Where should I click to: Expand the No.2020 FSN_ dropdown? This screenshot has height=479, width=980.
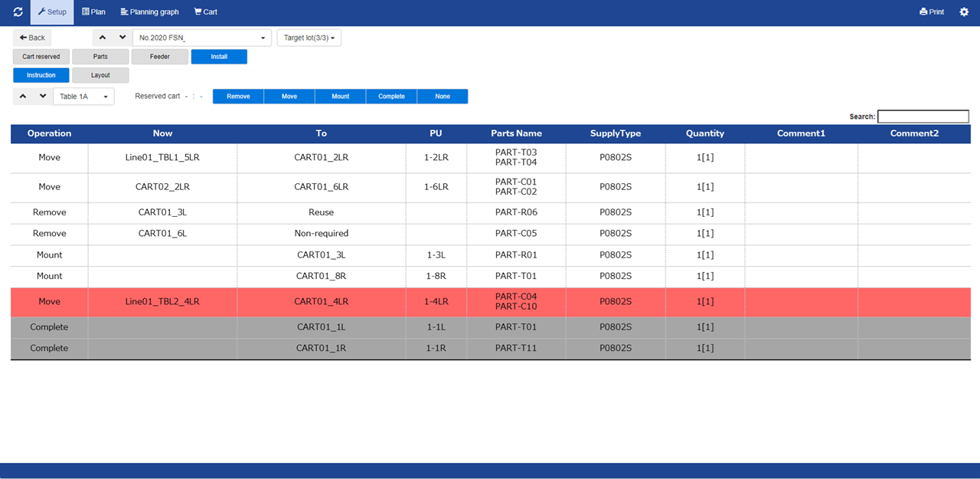pos(202,38)
